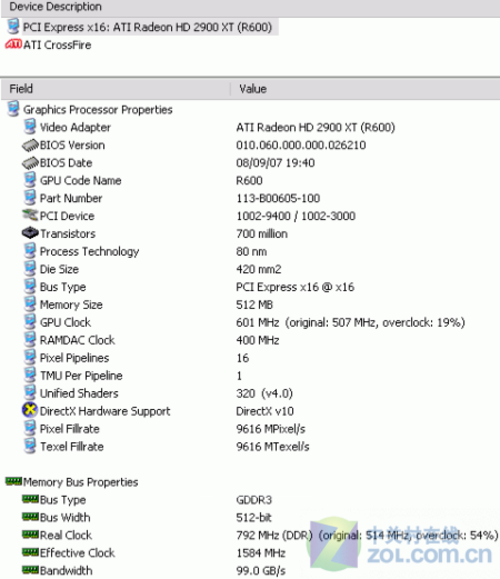Viewport: 500px width, 579px height.
Task: Click the DirectX v10 value
Action: click(265, 411)
